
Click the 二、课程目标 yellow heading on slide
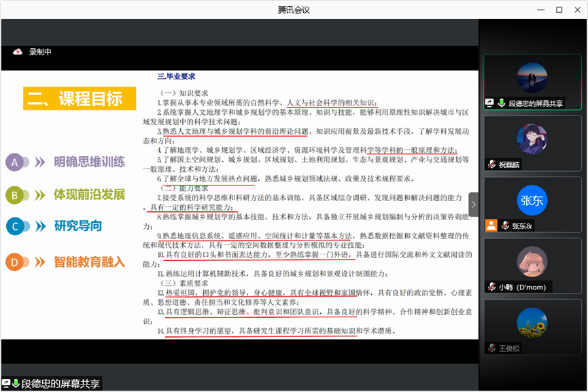tap(75, 99)
